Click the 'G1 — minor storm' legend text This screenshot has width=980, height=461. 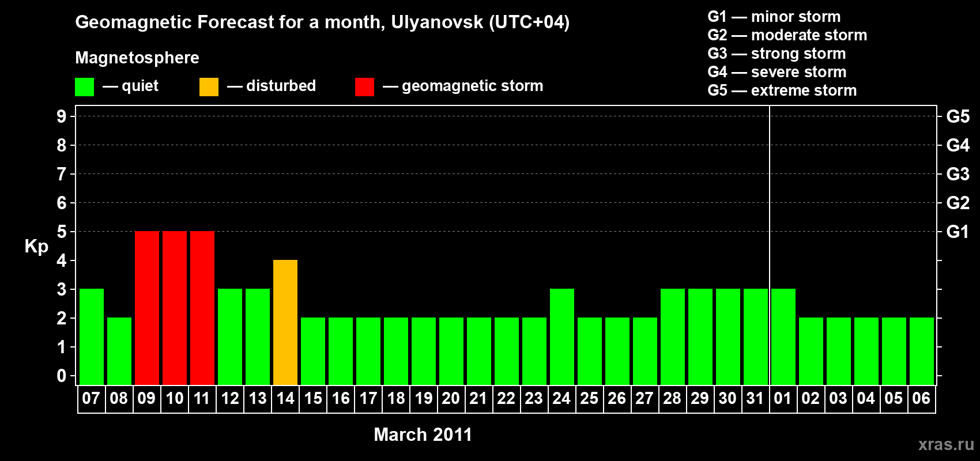774,17
